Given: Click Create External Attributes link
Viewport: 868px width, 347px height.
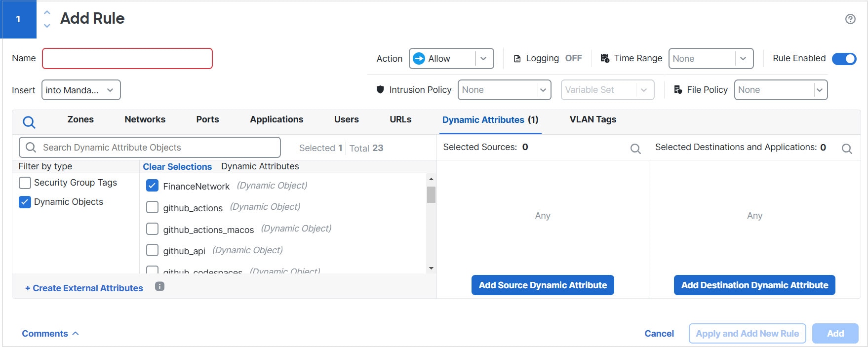Looking at the screenshot, I should coord(84,288).
